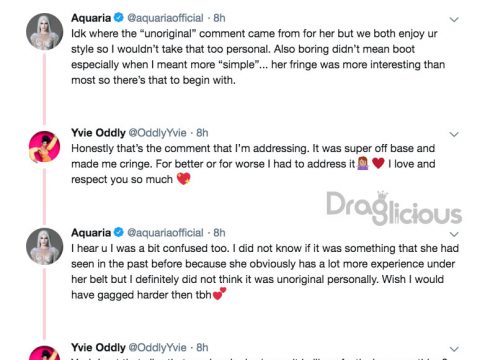The image size is (485, 360).
Task: Click the red heart emoji after 'address it'
Action: click(378, 163)
